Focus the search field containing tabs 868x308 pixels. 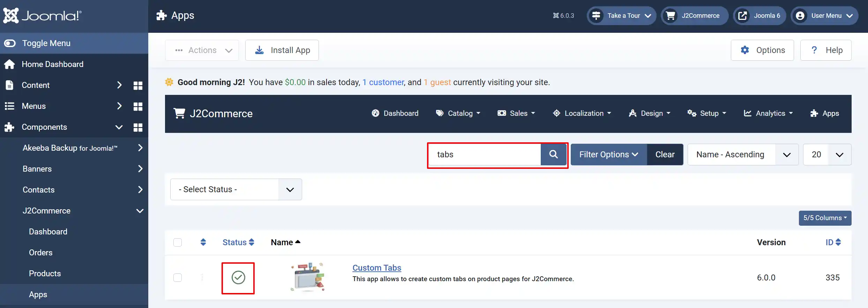click(485, 155)
